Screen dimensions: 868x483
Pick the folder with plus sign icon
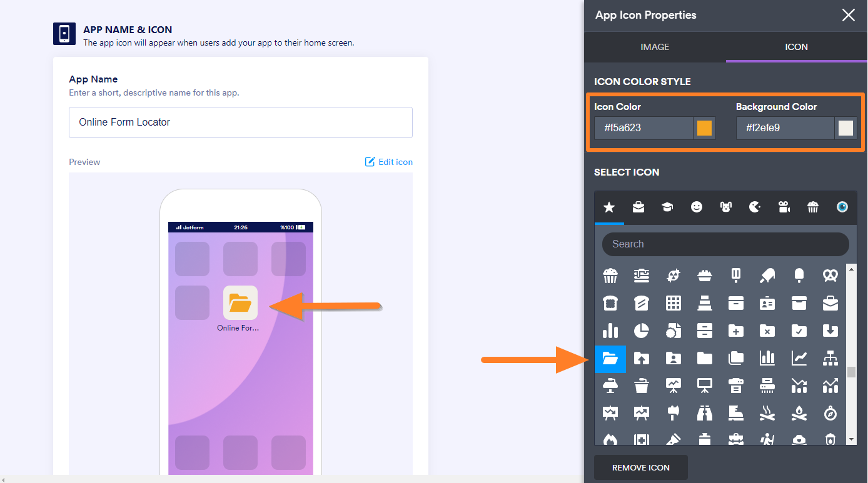(736, 330)
